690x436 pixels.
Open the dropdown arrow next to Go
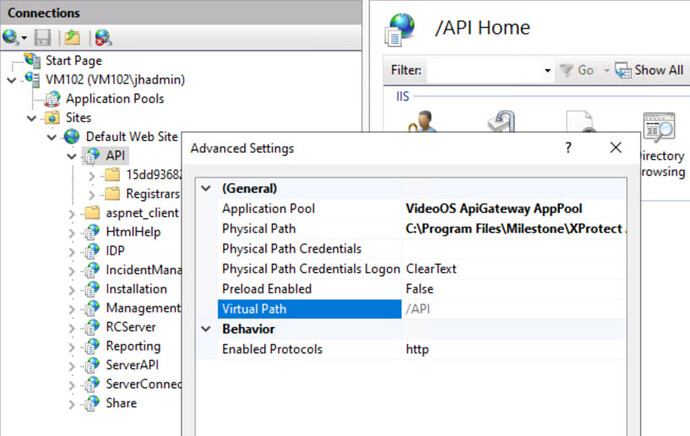point(606,70)
